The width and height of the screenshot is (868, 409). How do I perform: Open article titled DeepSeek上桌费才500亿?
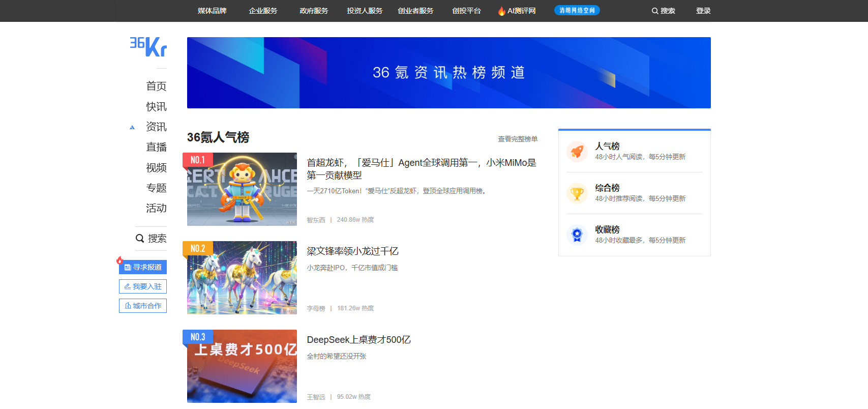point(359,340)
